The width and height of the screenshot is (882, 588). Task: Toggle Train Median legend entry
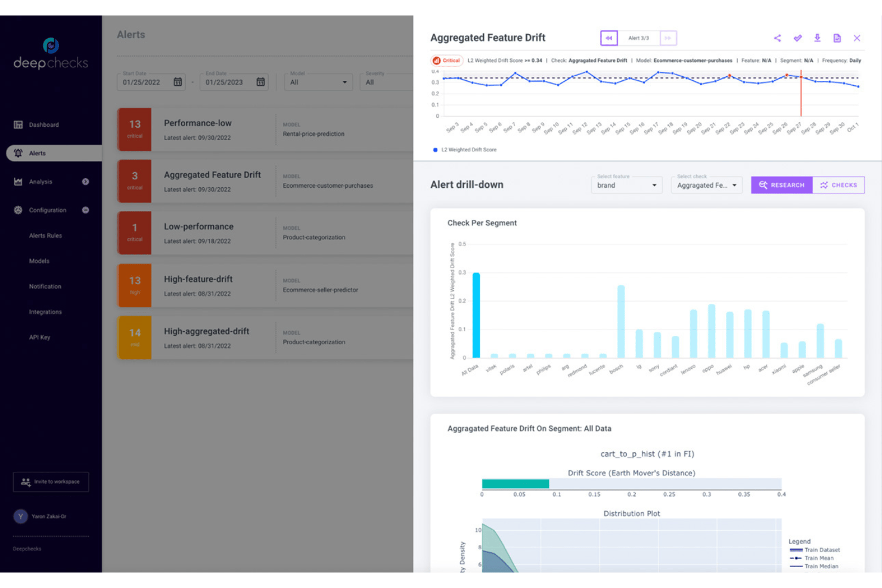point(814,567)
